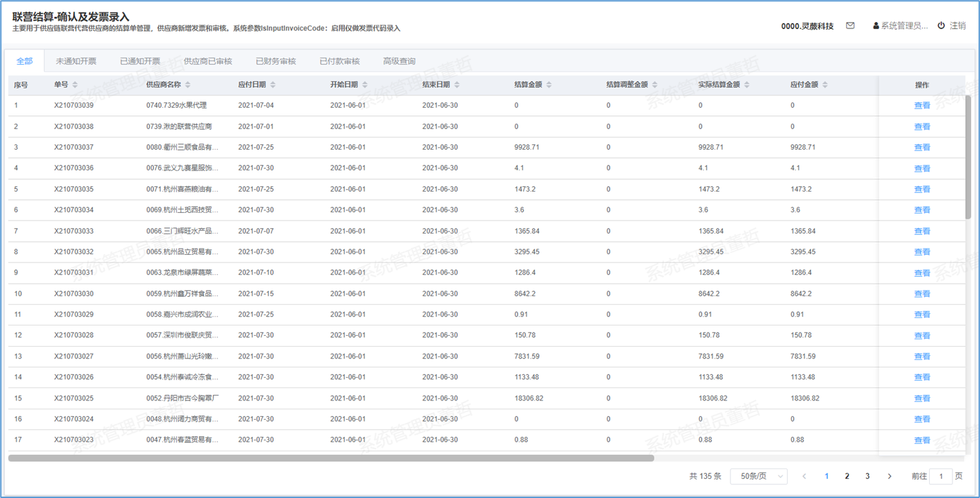Click the system administrator user icon

click(x=876, y=26)
